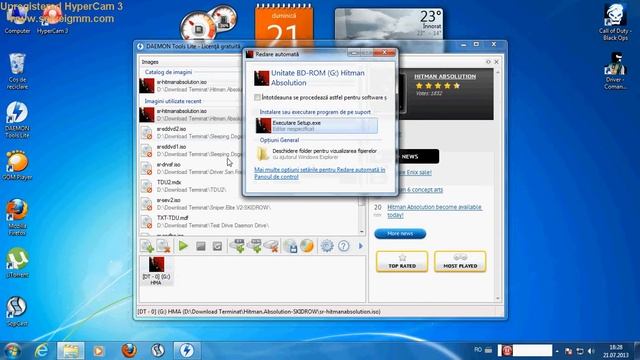Open the µTorrent desktop shortcut
Image resolution: width=640 pixels, height=360 pixels.
pos(17,262)
